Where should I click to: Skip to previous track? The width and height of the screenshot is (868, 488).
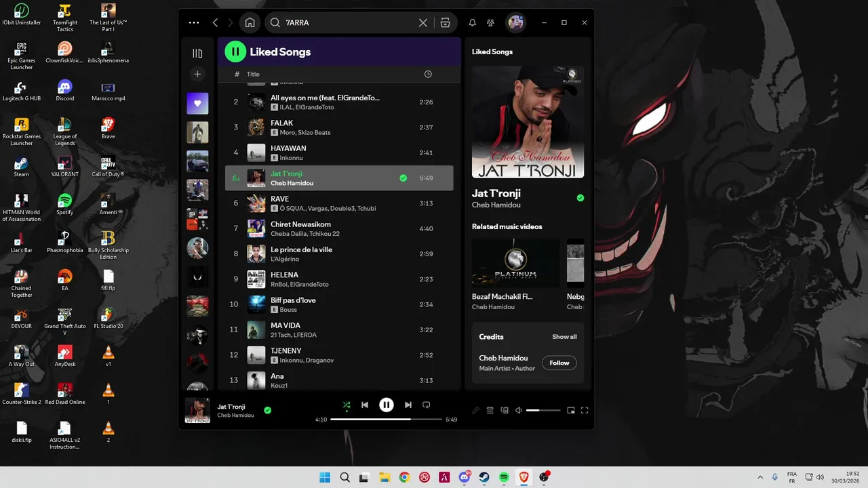tap(365, 405)
